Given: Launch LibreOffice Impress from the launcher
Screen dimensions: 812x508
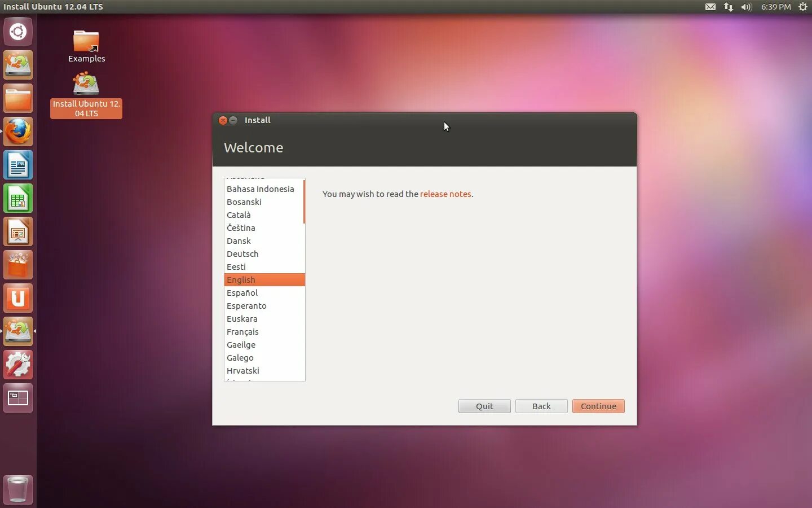Looking at the screenshot, I should pos(18,231).
